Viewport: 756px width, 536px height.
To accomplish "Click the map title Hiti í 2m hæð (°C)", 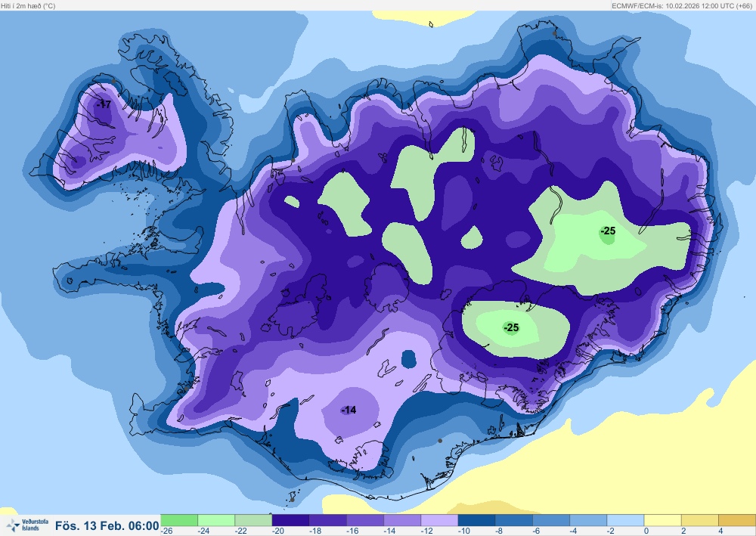I will click(29, 6).
